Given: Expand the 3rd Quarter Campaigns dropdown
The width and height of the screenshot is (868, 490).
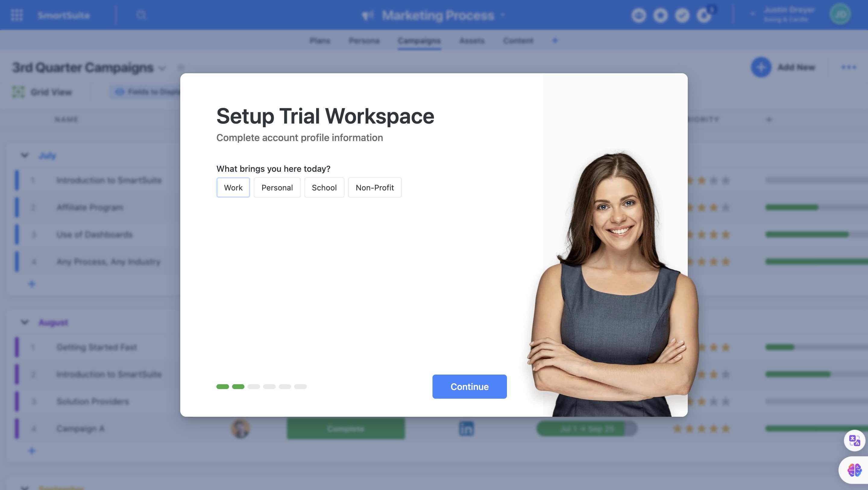Looking at the screenshot, I should [x=162, y=68].
